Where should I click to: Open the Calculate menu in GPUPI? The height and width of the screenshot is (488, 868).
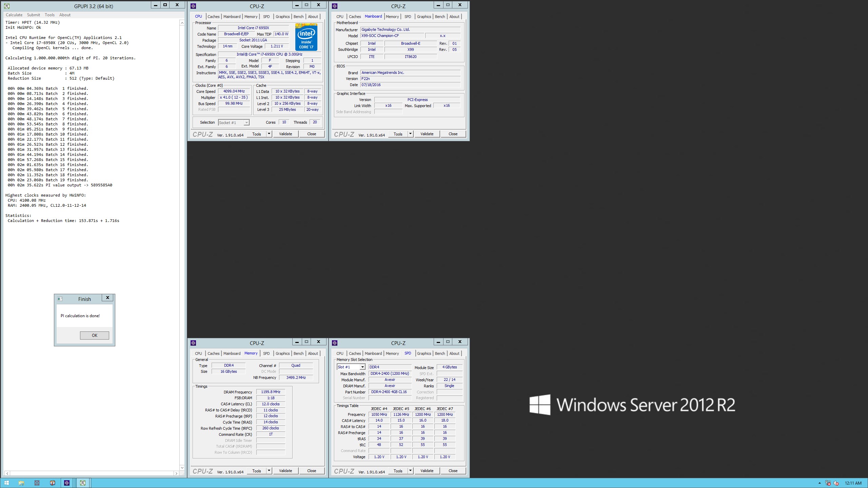tap(14, 15)
